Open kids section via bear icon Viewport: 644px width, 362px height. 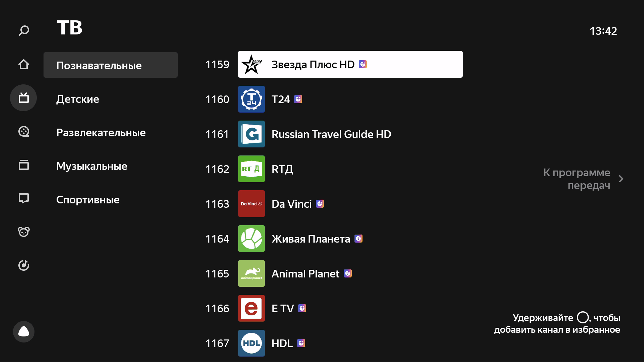click(x=24, y=232)
